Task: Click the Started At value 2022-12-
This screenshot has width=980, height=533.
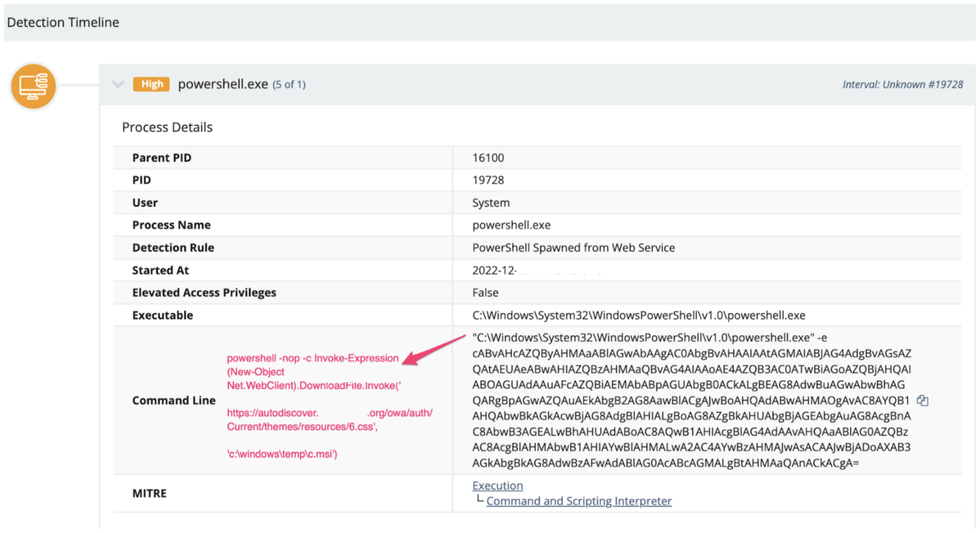Action: (x=494, y=270)
